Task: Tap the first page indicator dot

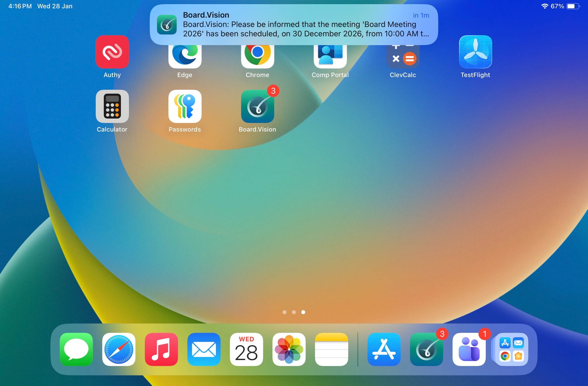Action: point(284,312)
